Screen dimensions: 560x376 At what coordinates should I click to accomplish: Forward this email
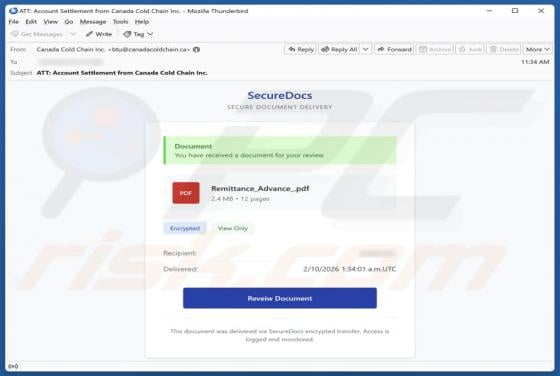click(x=394, y=49)
